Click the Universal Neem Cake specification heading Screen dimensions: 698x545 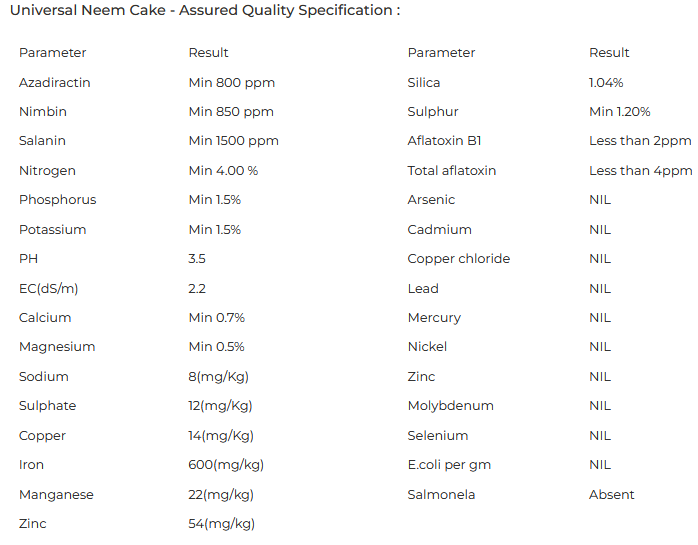tap(204, 11)
